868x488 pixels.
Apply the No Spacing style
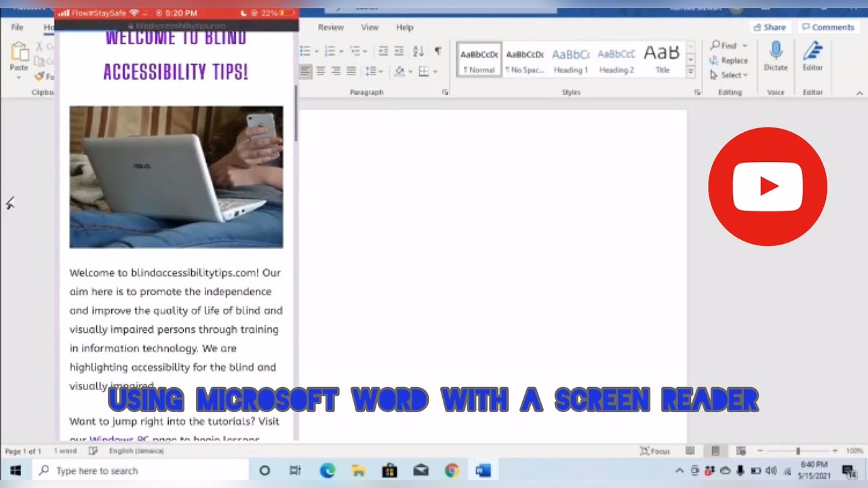coord(525,60)
